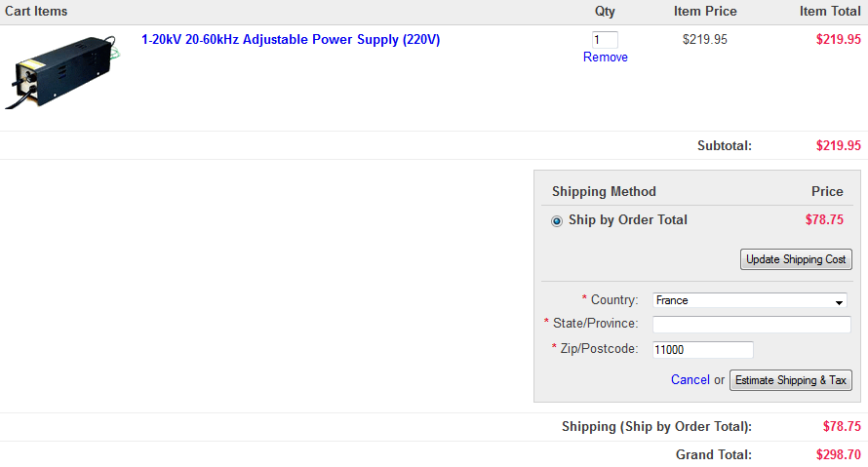Click the Estimate Shipping & Tax button
This screenshot has width=868, height=467.
pyautogui.click(x=791, y=380)
